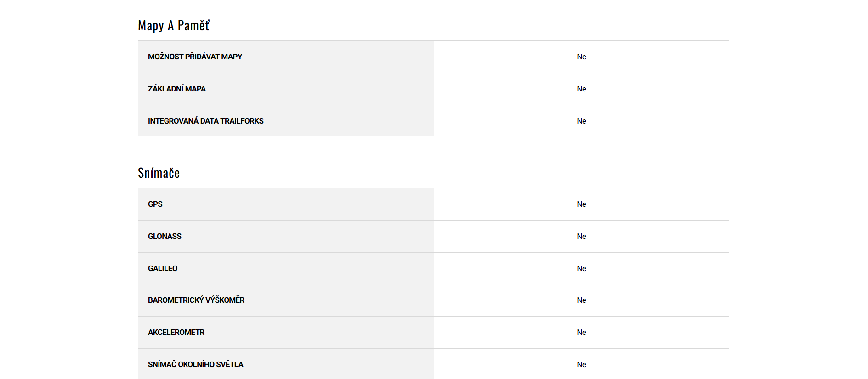Select the "Barometrický výškoměr" label
Image resolution: width=868 pixels, height=379 pixels.
(196, 300)
